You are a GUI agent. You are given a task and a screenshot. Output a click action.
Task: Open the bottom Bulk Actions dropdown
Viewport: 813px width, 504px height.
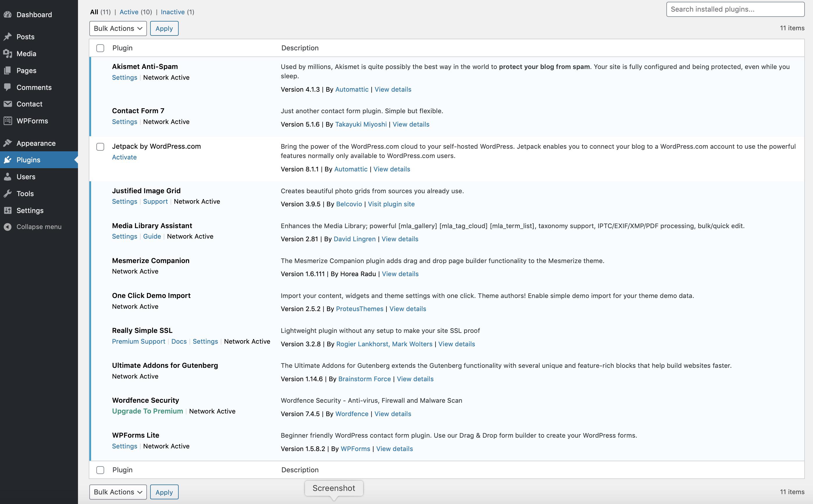[118, 492]
